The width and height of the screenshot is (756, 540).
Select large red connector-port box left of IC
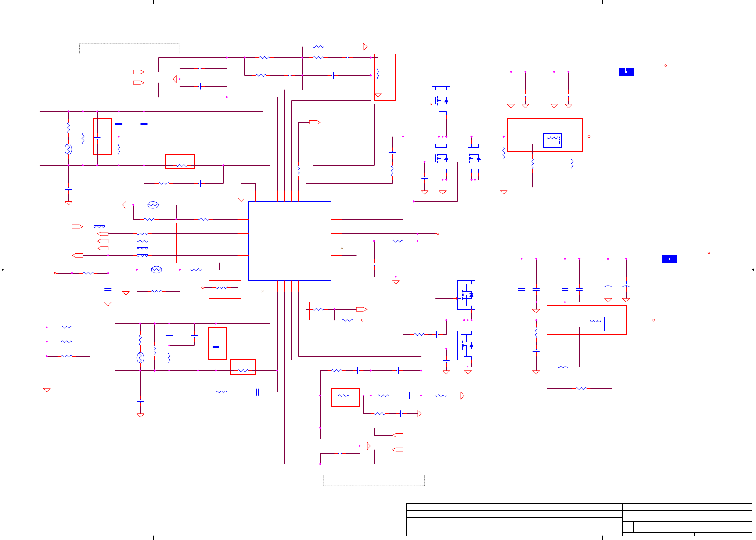(x=106, y=243)
